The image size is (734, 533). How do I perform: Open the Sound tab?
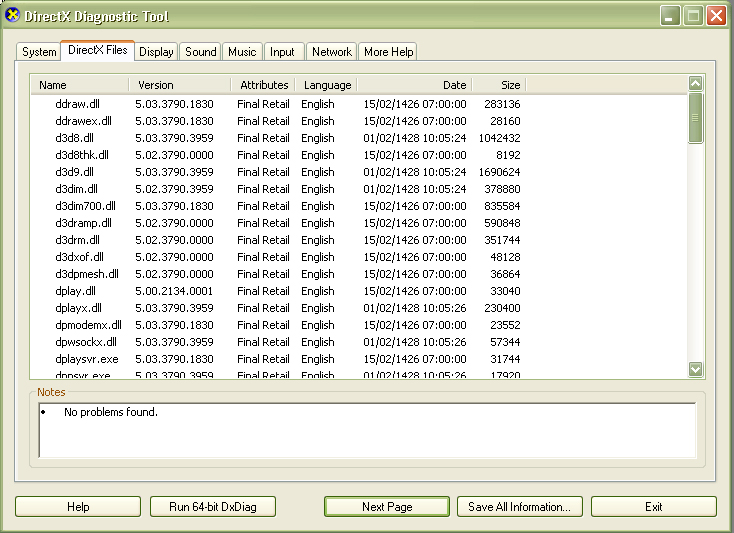[x=200, y=51]
